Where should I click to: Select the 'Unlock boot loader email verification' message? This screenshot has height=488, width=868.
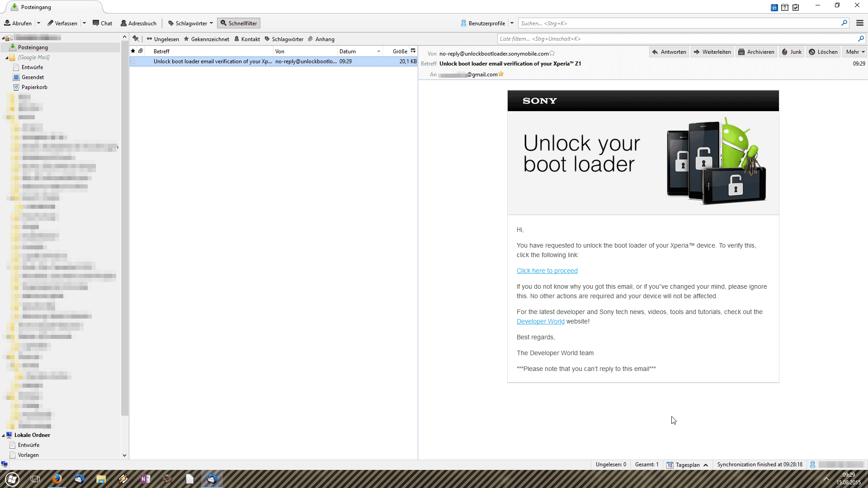coord(274,61)
